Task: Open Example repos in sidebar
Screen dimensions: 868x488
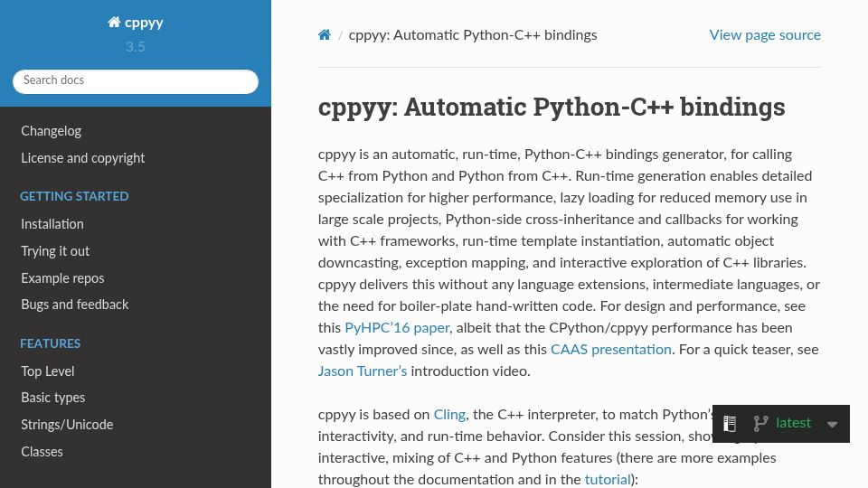Action: click(x=62, y=278)
